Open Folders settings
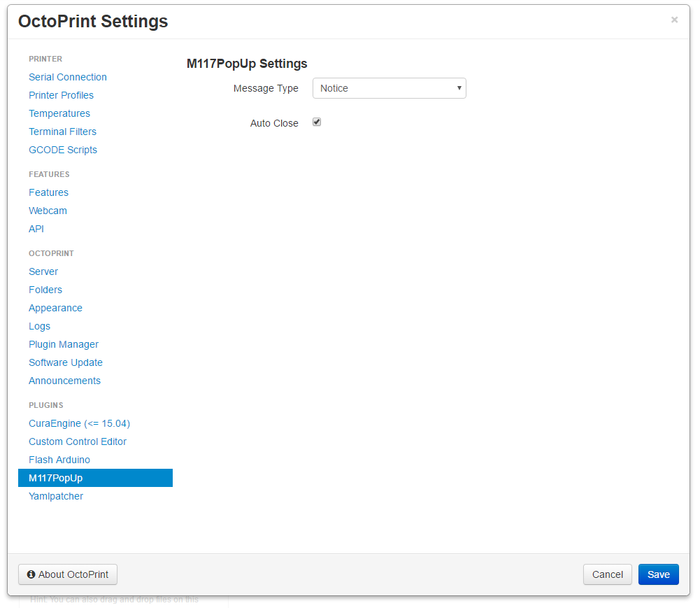700x608 pixels. tap(45, 290)
